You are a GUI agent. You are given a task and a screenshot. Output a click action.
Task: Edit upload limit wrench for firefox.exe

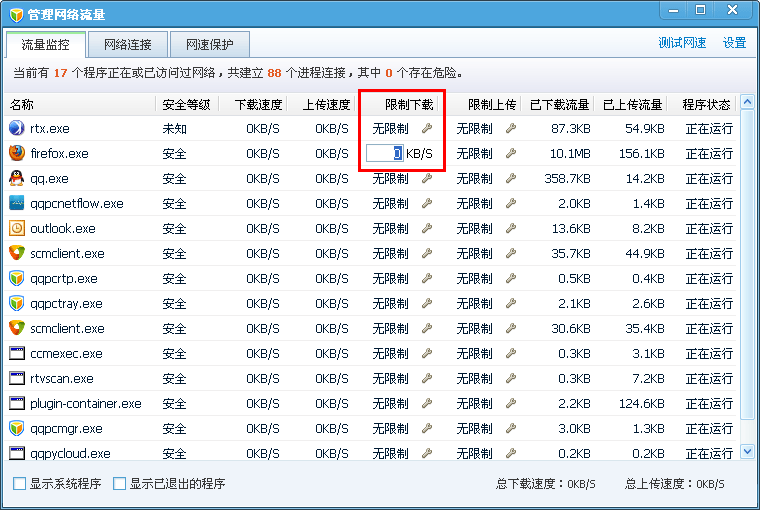[511, 153]
